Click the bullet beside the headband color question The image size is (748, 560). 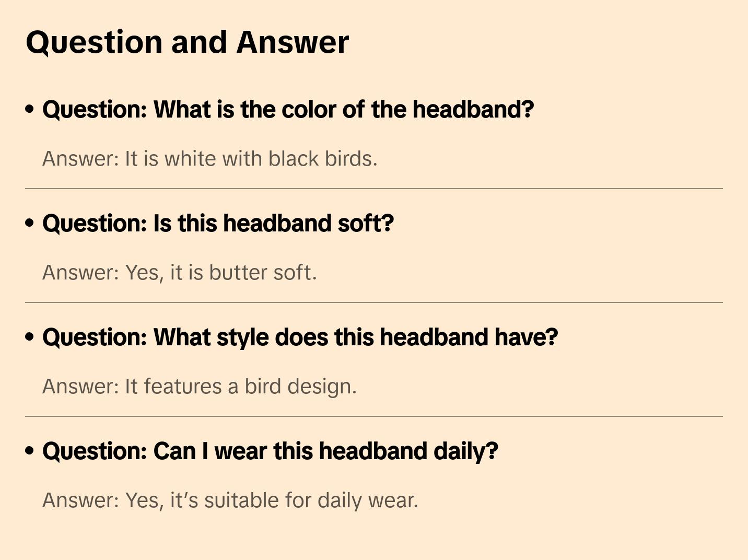(x=30, y=109)
